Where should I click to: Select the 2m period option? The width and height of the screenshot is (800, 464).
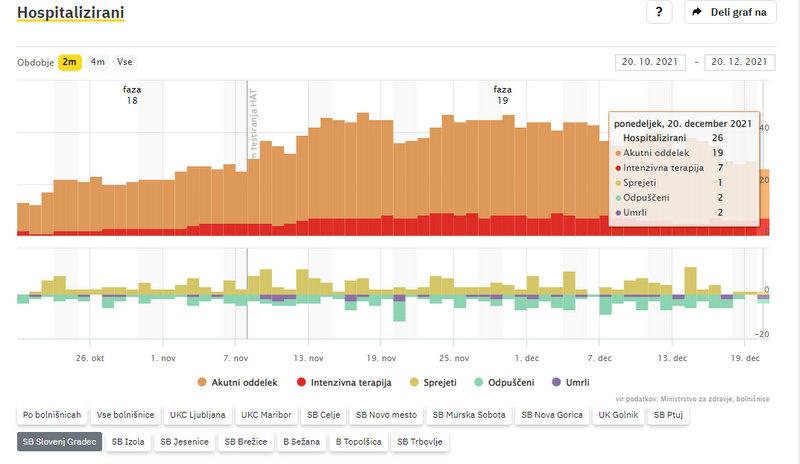coord(70,62)
